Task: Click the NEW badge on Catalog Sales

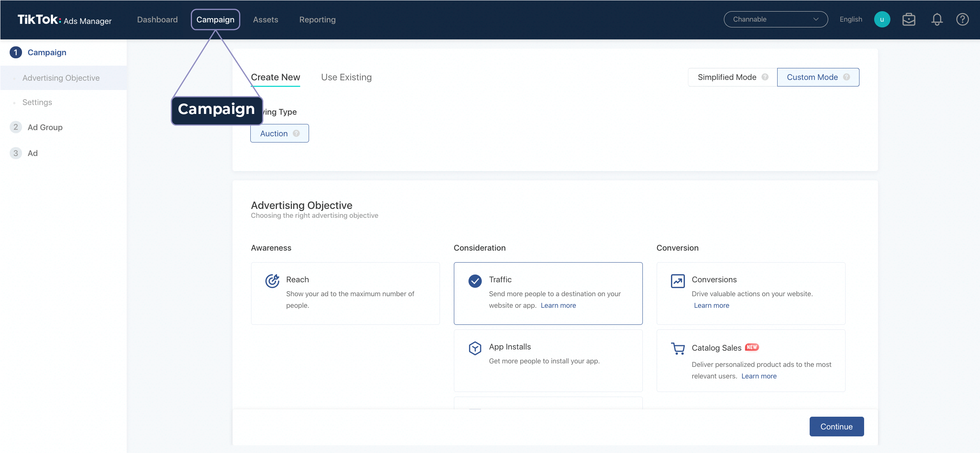Action: click(752, 347)
